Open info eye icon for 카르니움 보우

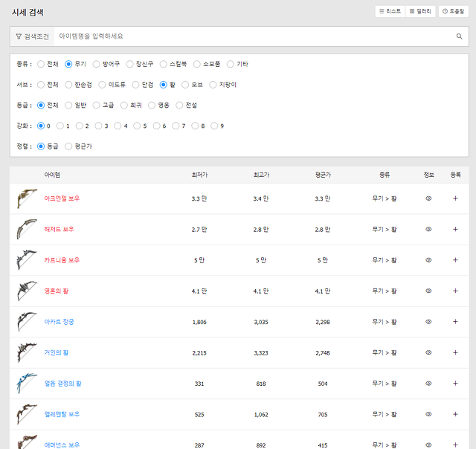coord(428,260)
